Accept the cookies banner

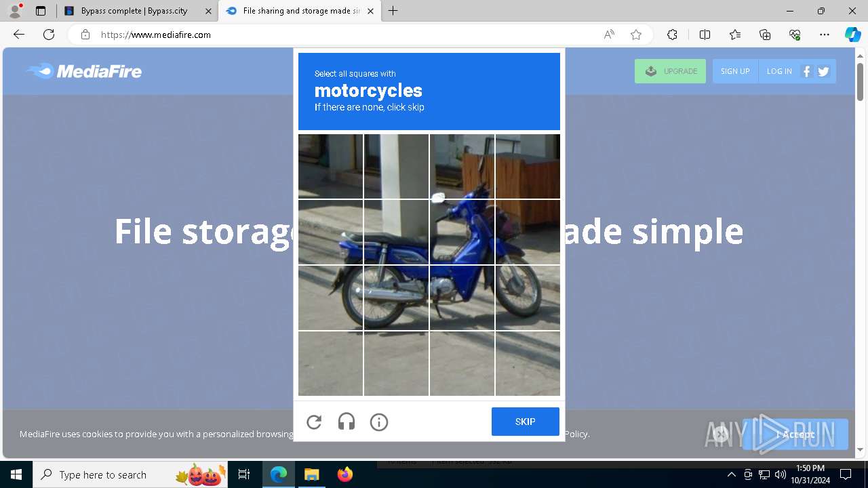795,434
